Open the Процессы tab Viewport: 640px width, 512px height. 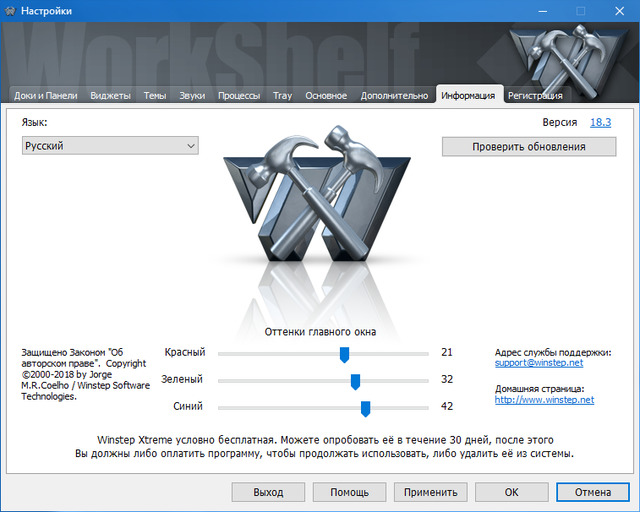(x=239, y=96)
